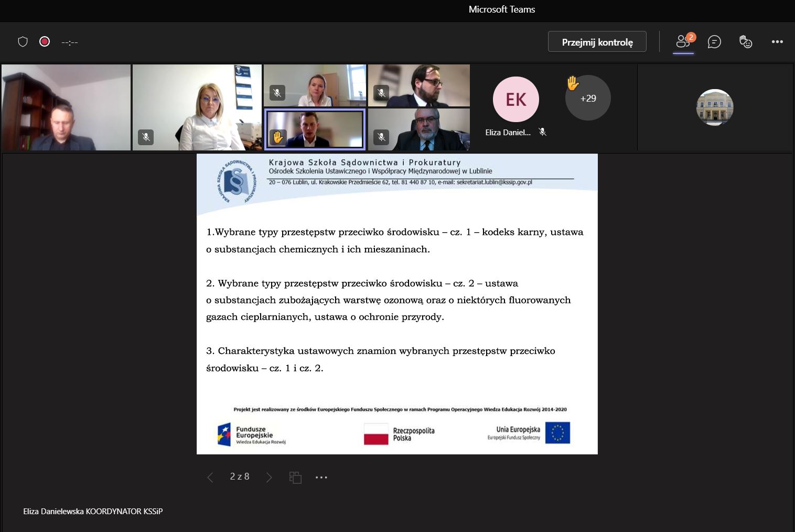Click raised hand icon on young man's video

(x=277, y=137)
